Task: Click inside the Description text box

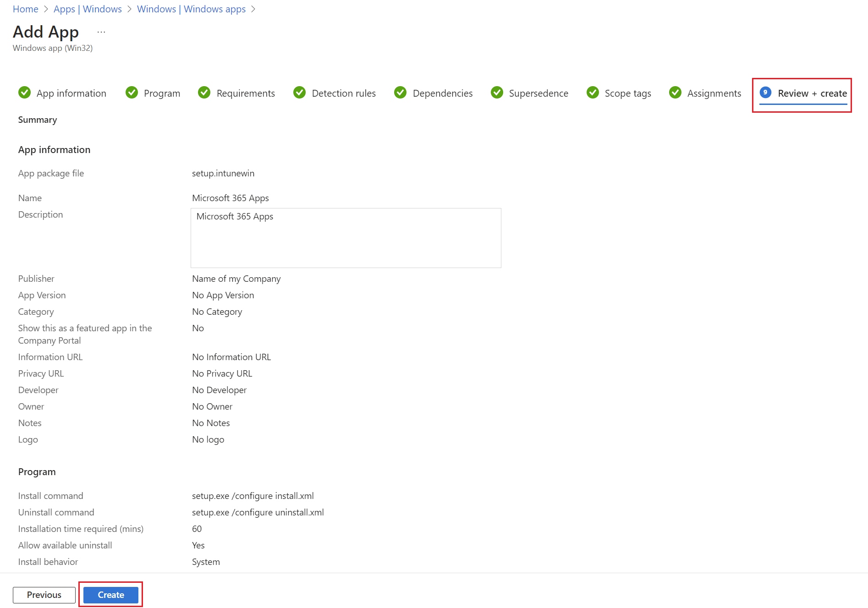Action: pos(346,238)
